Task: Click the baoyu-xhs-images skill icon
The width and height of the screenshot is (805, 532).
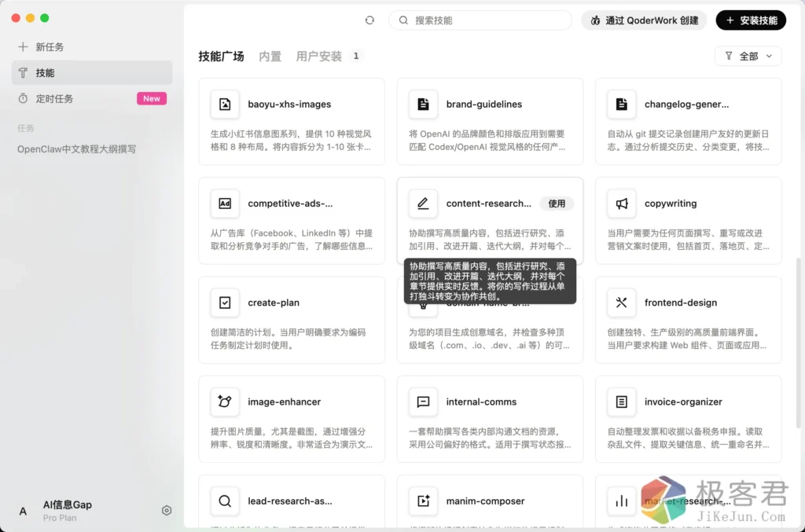Action: point(225,105)
